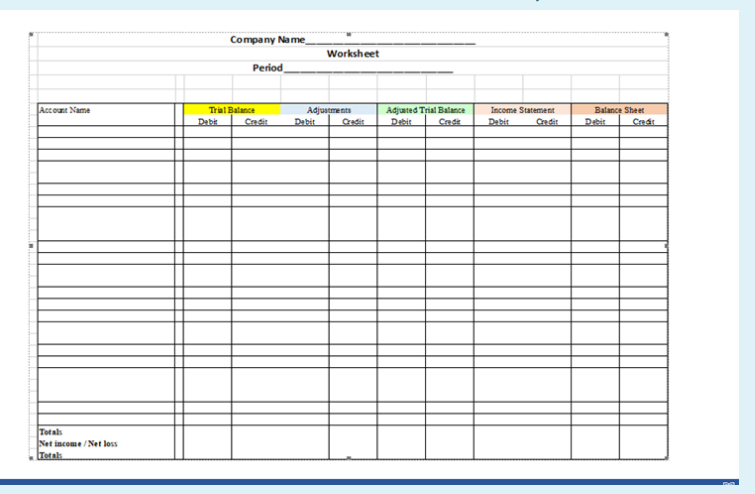Image resolution: width=755 pixels, height=494 pixels.
Task: Select Credit under Income Statement
Action: point(547,121)
